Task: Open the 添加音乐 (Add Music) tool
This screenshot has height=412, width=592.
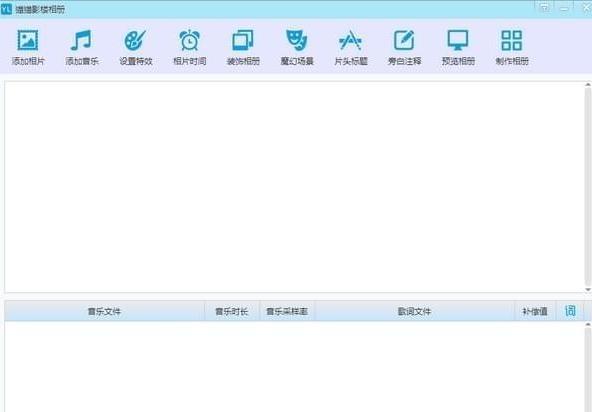Action: coord(81,40)
